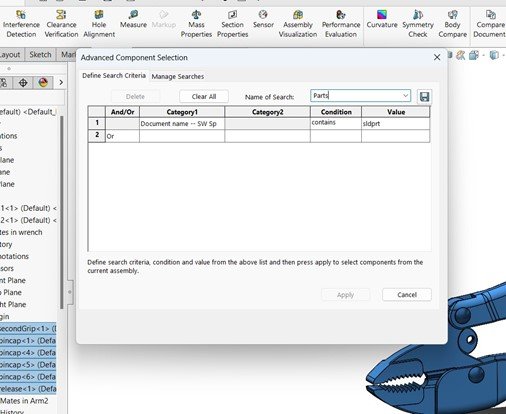This screenshot has height=414, width=506.
Task: Open DimXpert manager crosshair tab
Action: 23,82
